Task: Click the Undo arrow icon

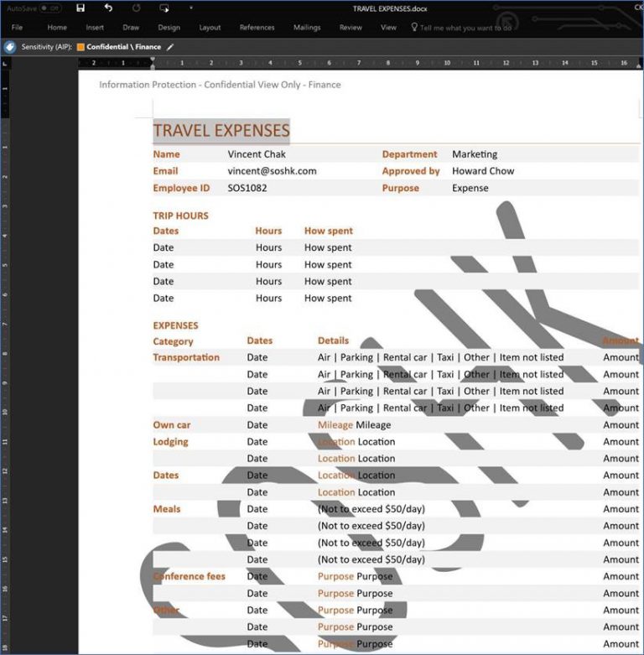Action: [x=108, y=8]
